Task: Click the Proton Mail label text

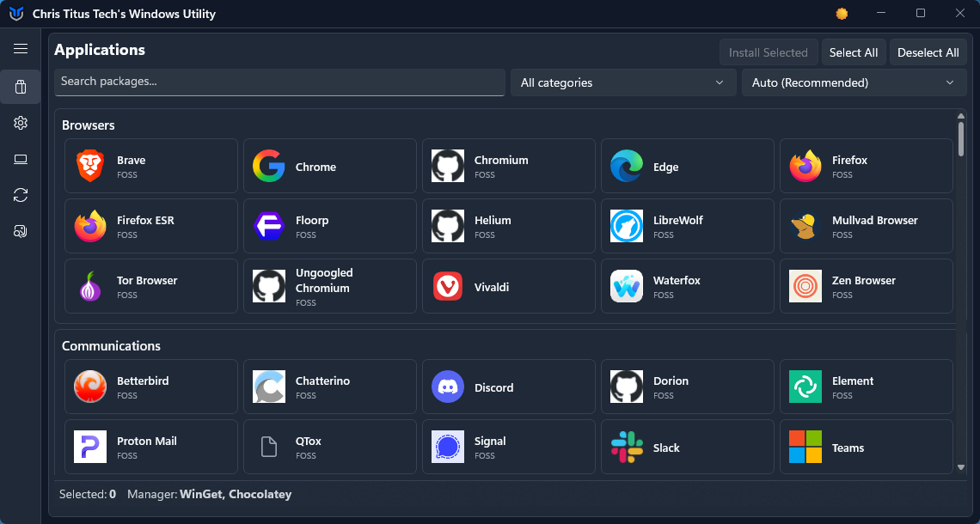Action: [147, 441]
